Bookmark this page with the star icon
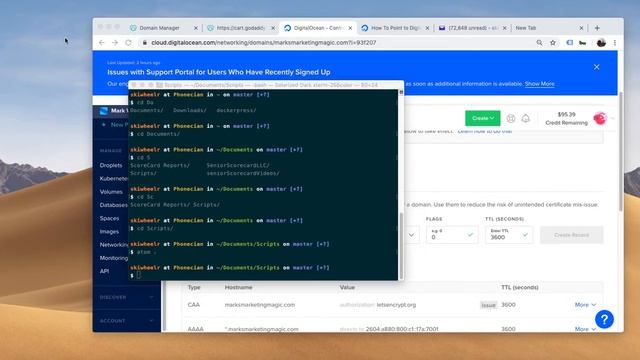The height and width of the screenshot is (360, 640). tap(553, 42)
